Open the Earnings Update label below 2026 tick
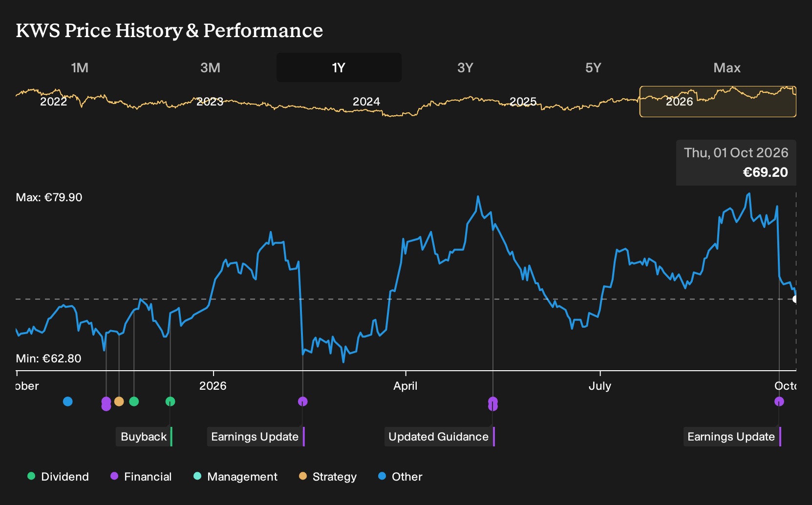 (x=256, y=437)
